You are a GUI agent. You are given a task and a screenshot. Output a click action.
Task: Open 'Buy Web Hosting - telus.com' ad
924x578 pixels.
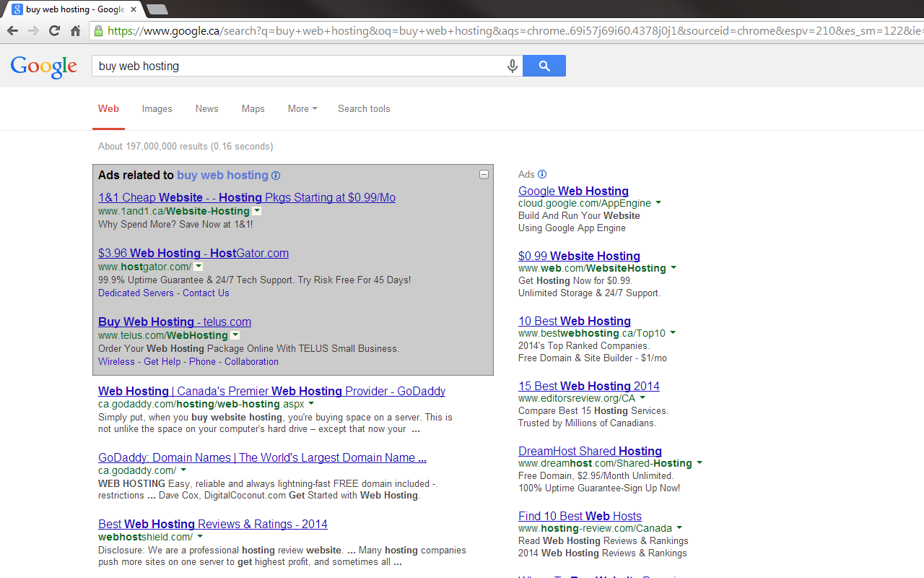coord(175,322)
